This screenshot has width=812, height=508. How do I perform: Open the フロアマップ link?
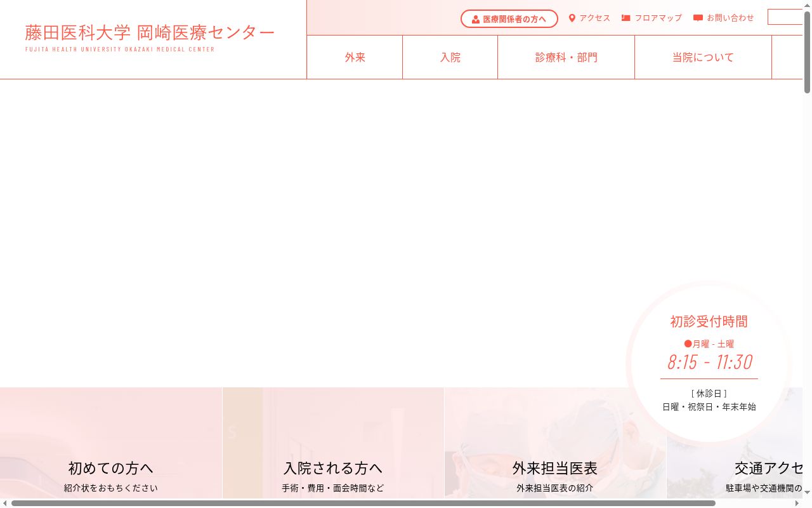[652, 18]
